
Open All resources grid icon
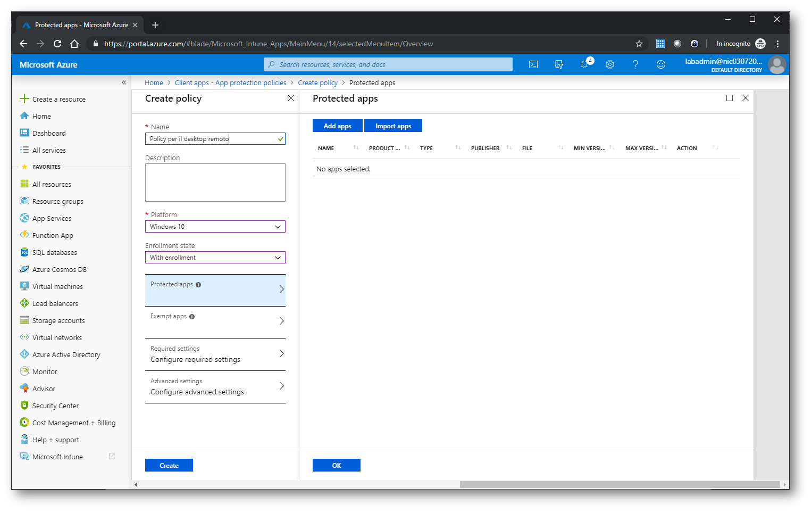tap(24, 184)
